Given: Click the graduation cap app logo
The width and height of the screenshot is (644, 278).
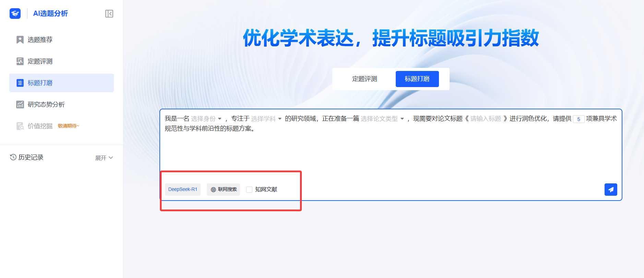Looking at the screenshot, I should pos(15,13).
